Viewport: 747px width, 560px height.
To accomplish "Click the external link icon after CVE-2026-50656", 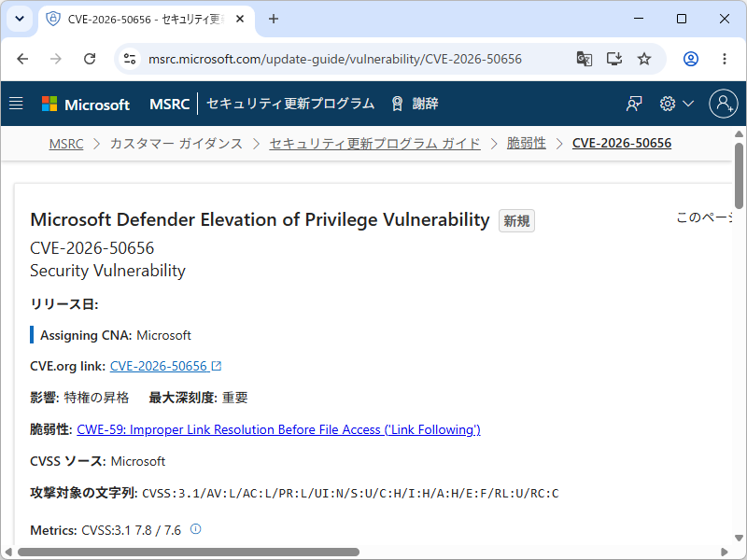I will pos(217,366).
